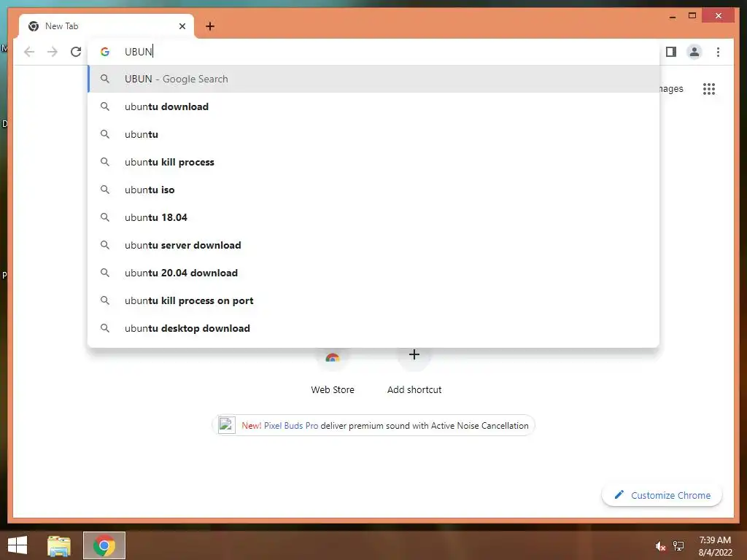The height and width of the screenshot is (560, 747).
Task: Select 'ubuntu 18.04' suggestion
Action: [x=373, y=217]
